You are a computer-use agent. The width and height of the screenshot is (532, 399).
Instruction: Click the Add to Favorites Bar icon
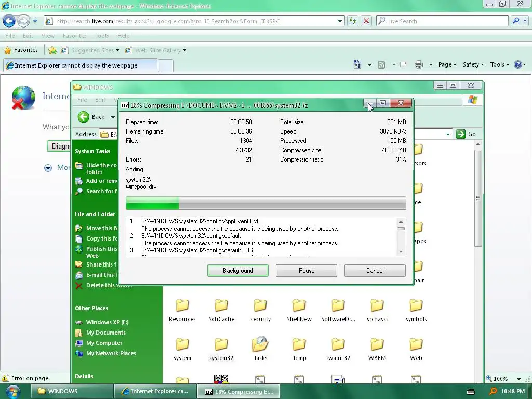[x=52, y=50]
